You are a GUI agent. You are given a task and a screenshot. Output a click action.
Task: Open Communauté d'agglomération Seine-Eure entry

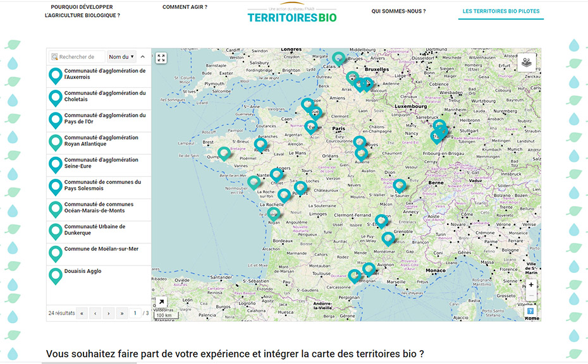pyautogui.click(x=99, y=166)
